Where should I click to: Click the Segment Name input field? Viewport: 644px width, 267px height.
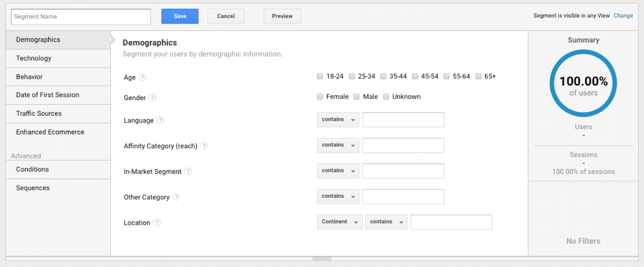80,16
